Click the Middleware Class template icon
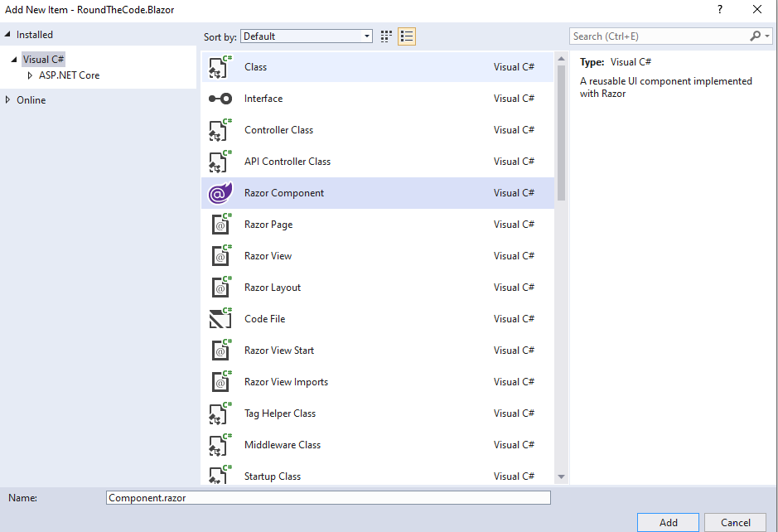The height and width of the screenshot is (532, 778). 220,445
